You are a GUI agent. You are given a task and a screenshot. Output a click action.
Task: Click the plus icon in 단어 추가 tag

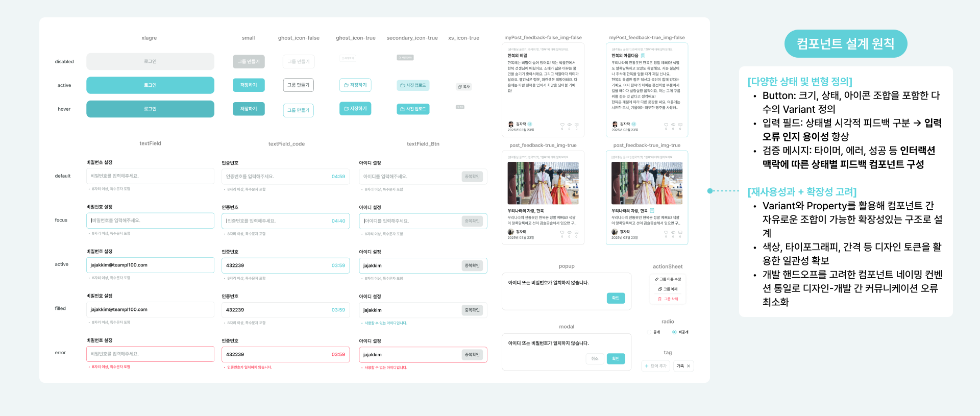[647, 366]
